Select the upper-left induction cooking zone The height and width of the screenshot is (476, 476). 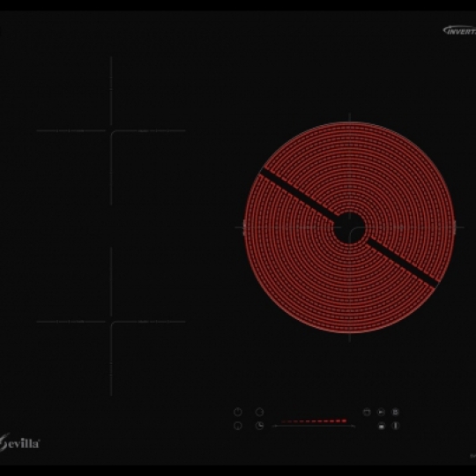tap(111, 130)
